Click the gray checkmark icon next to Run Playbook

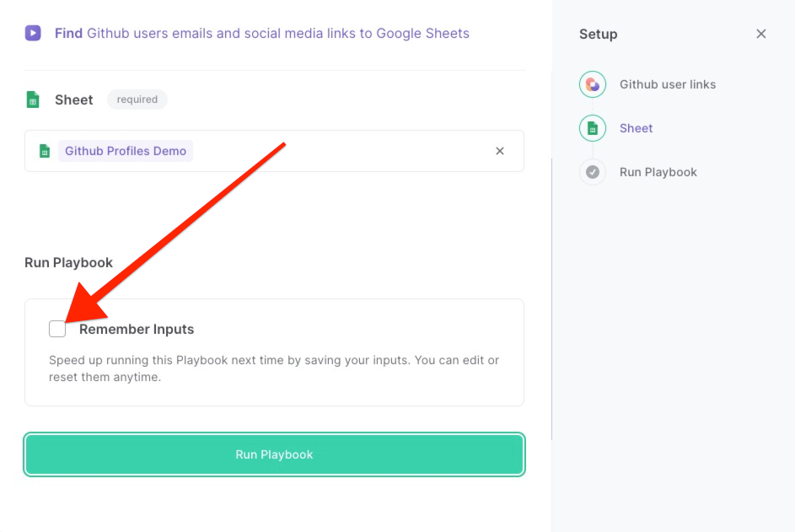[593, 172]
